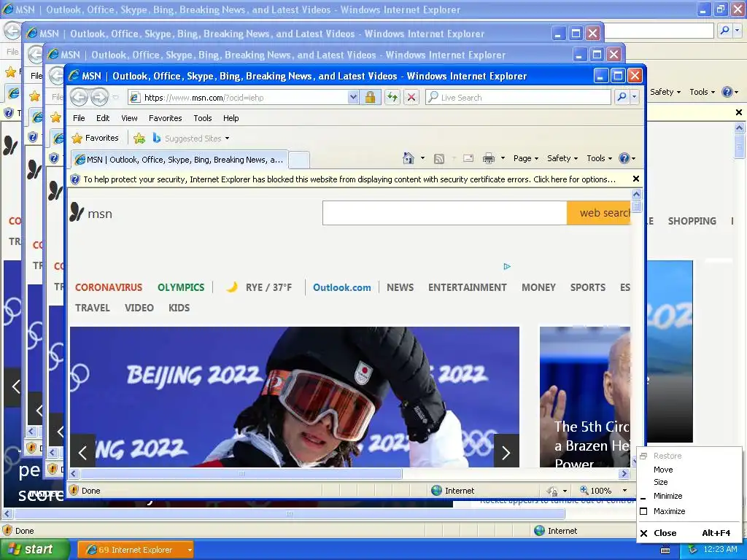Open the OLYMPICS link
This screenshot has height=560, width=747.
tap(181, 287)
